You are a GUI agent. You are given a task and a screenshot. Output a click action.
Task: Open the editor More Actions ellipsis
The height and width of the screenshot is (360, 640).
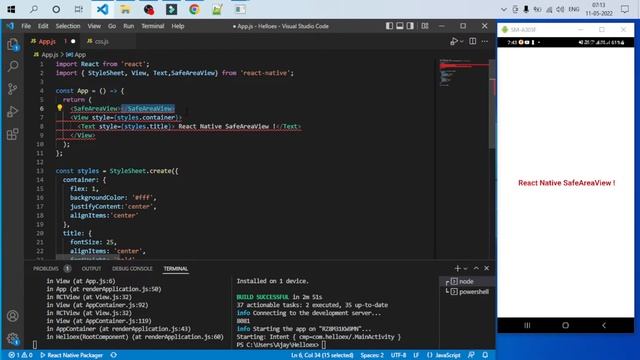click(484, 41)
